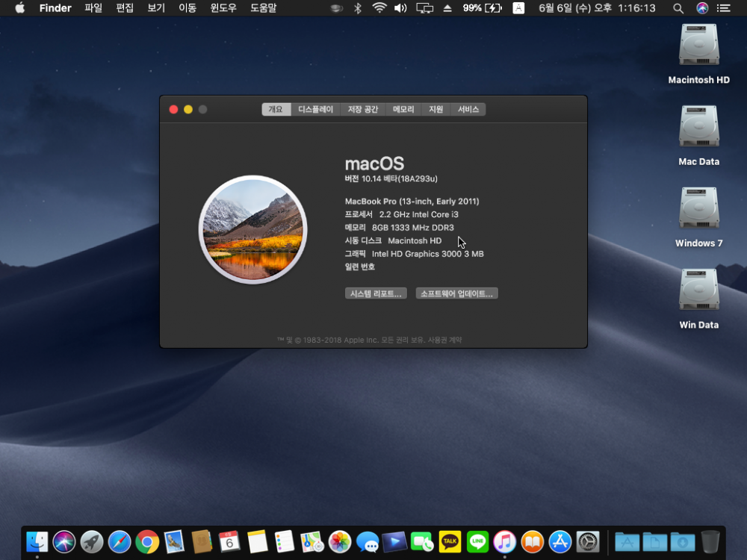Open the 사용권 계약 link
Viewport: 747px width, 560px height.
(x=444, y=340)
